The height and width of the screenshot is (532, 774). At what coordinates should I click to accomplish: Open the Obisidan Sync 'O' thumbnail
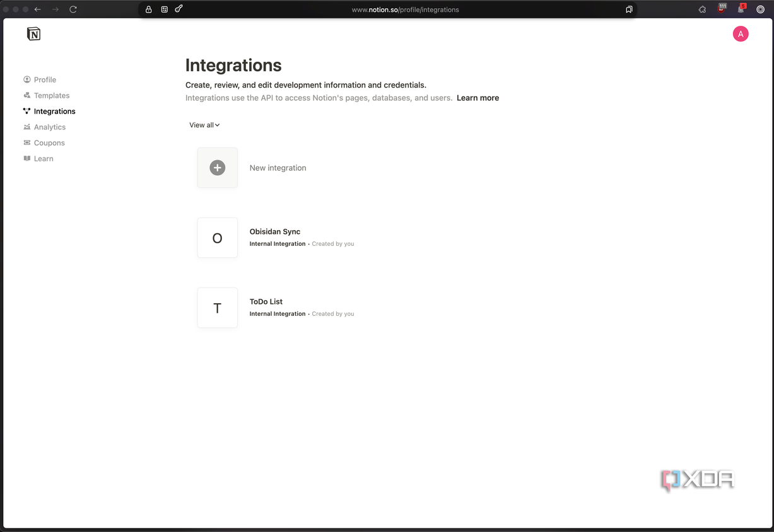(x=218, y=238)
